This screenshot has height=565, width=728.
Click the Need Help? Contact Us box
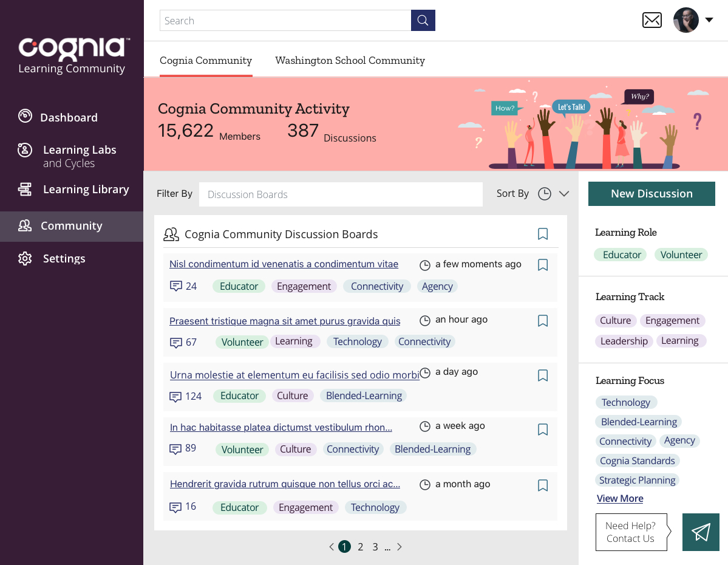[632, 532]
